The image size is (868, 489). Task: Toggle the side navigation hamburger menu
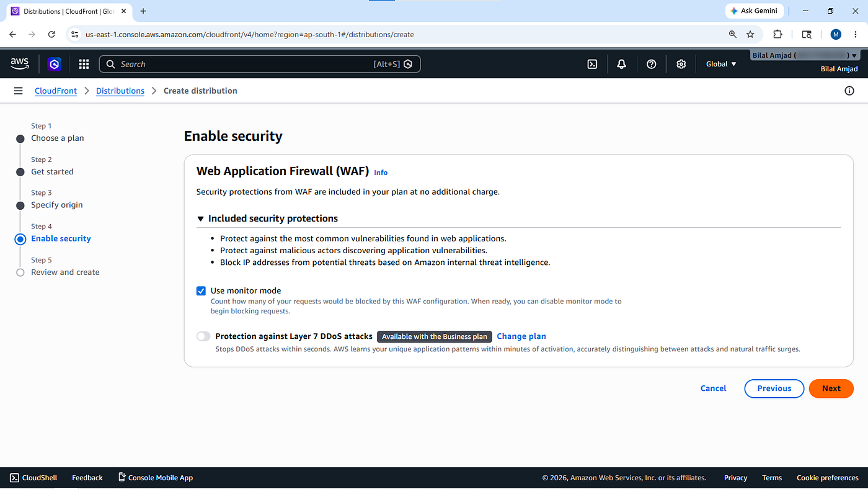(18, 91)
